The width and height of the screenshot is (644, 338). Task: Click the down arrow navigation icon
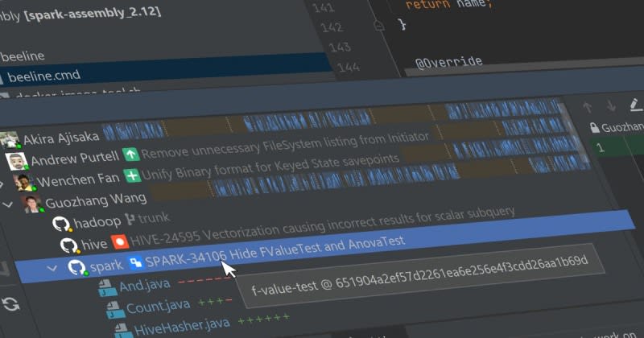(611, 106)
